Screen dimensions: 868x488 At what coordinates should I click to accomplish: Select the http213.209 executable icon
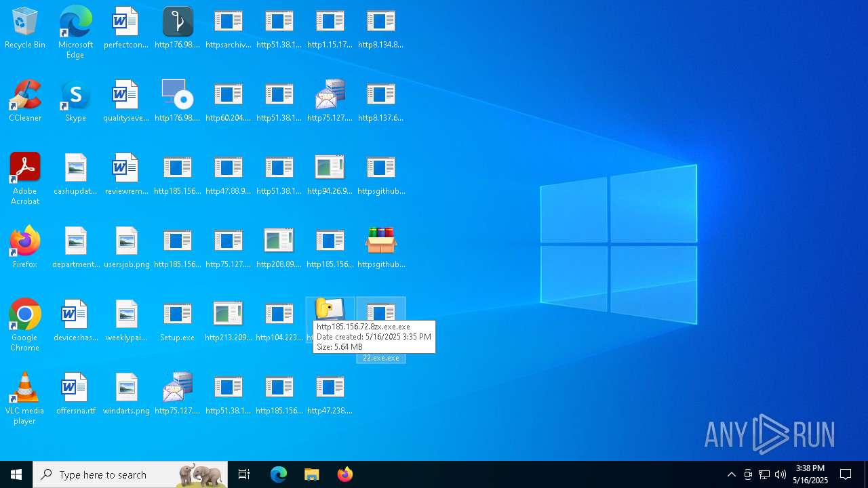[x=228, y=321]
